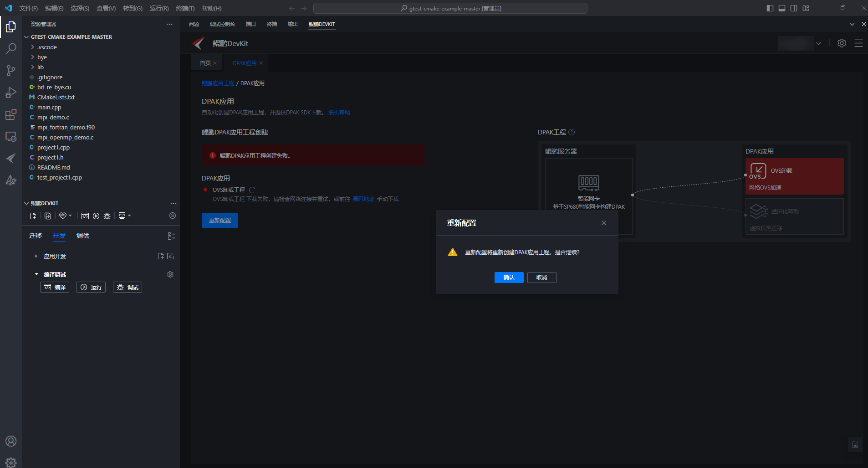Click the title bar search field
868x468 pixels.
(450, 8)
